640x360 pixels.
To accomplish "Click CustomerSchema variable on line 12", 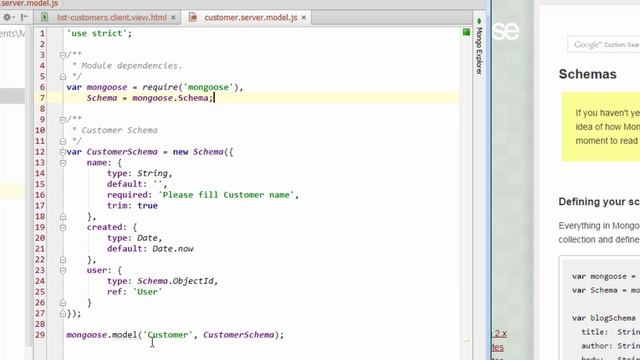I will pyautogui.click(x=122, y=152).
